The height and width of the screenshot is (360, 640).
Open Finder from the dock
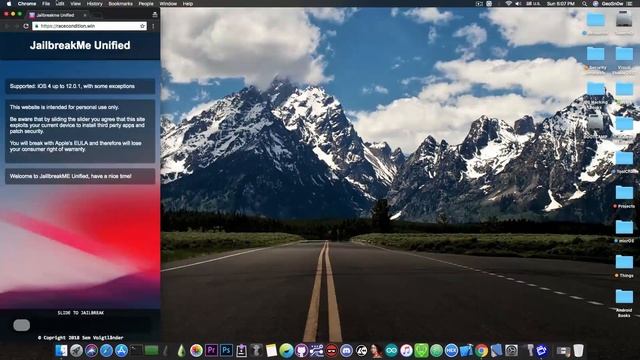coord(61,351)
